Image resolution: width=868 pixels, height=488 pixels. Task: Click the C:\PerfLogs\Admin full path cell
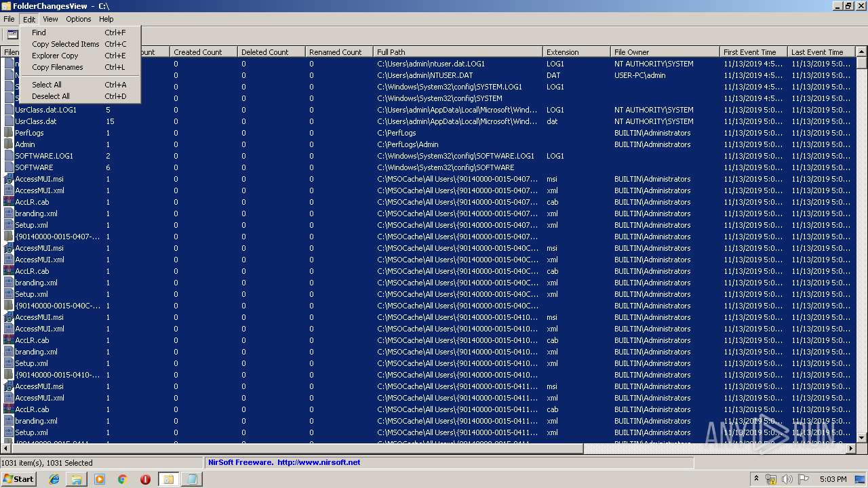tap(408, 144)
